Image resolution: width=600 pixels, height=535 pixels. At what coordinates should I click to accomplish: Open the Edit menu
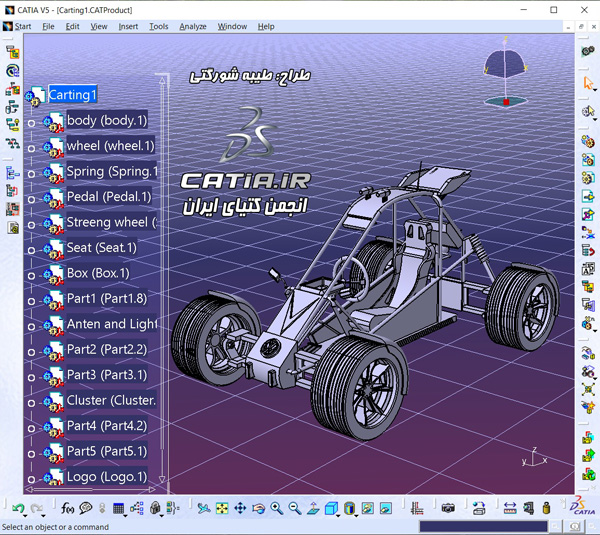[x=72, y=26]
